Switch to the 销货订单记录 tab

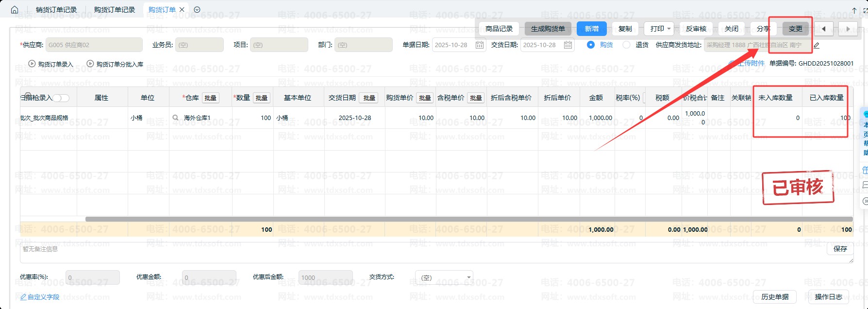click(x=56, y=10)
